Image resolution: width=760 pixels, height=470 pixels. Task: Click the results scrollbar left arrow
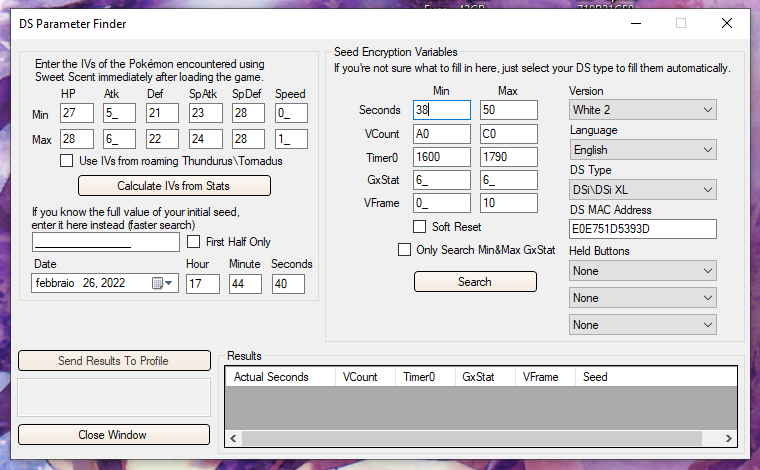point(234,438)
